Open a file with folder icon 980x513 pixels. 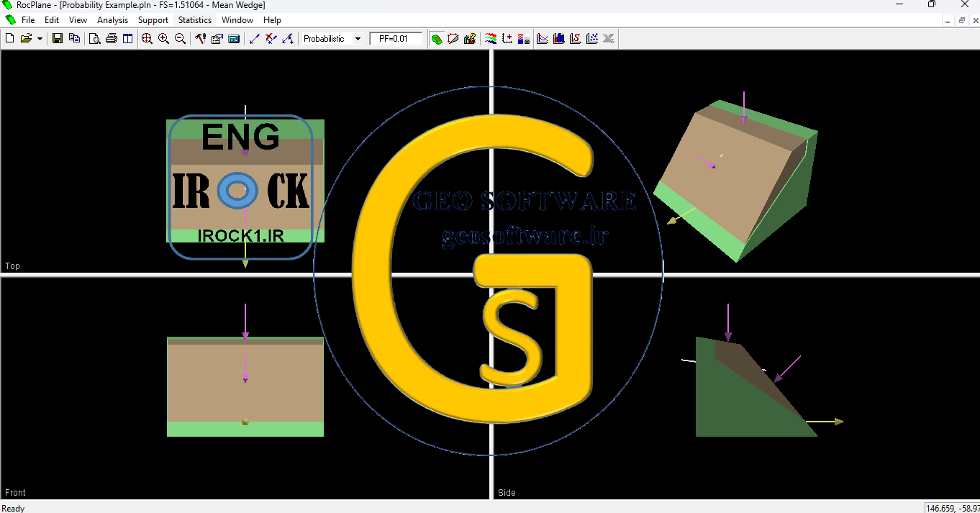click(x=26, y=38)
